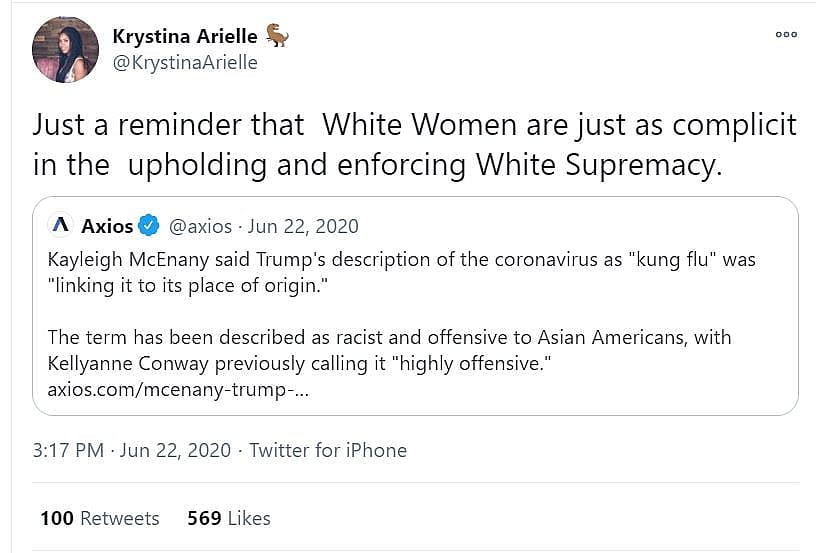The image size is (816, 553).
Task: Open the axios.com/mcenany-trump link
Action: 177,387
